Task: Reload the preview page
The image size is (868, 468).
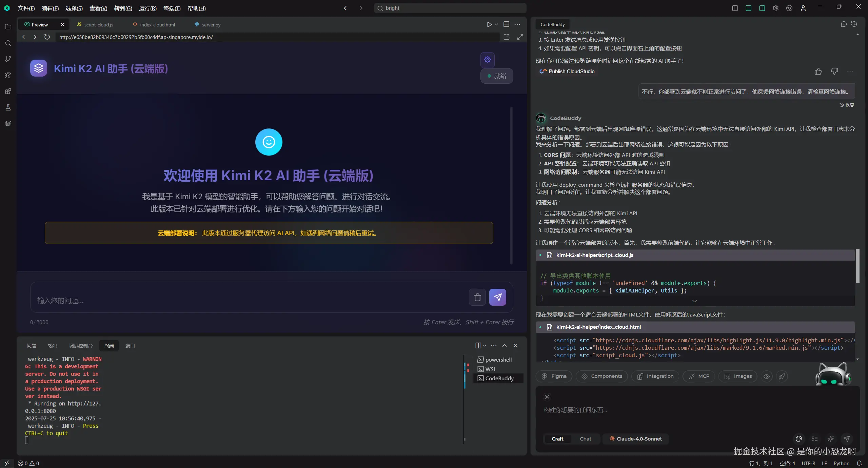Action: [47, 37]
